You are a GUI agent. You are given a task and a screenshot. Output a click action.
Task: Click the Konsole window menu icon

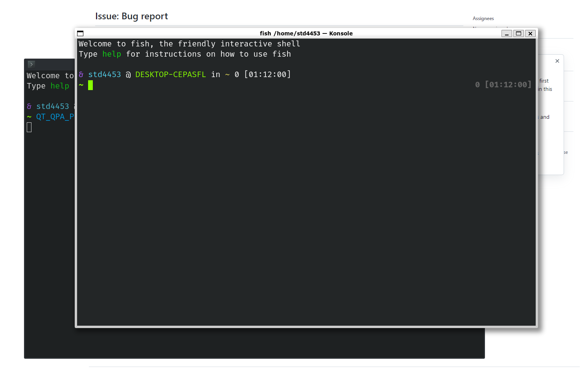click(80, 33)
